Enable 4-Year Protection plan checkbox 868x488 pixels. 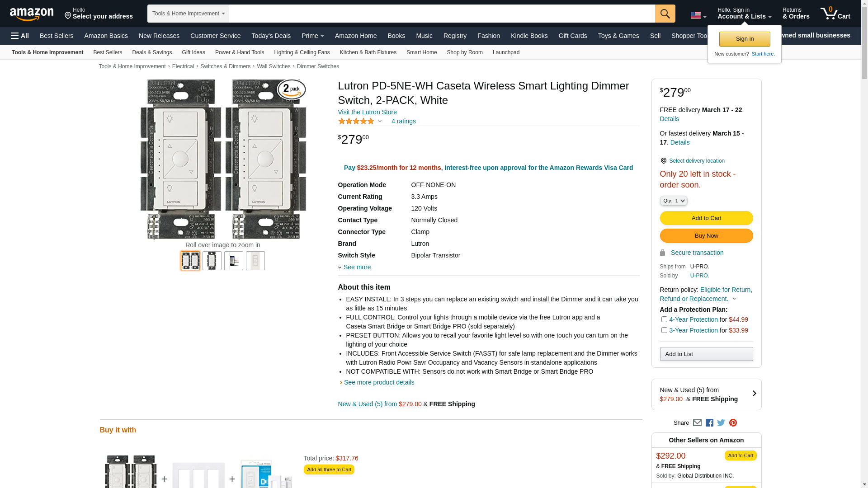click(664, 319)
